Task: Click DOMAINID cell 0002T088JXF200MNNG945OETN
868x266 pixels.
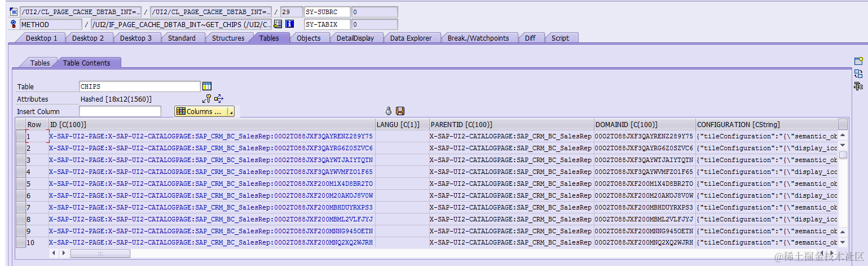Action: click(x=644, y=231)
